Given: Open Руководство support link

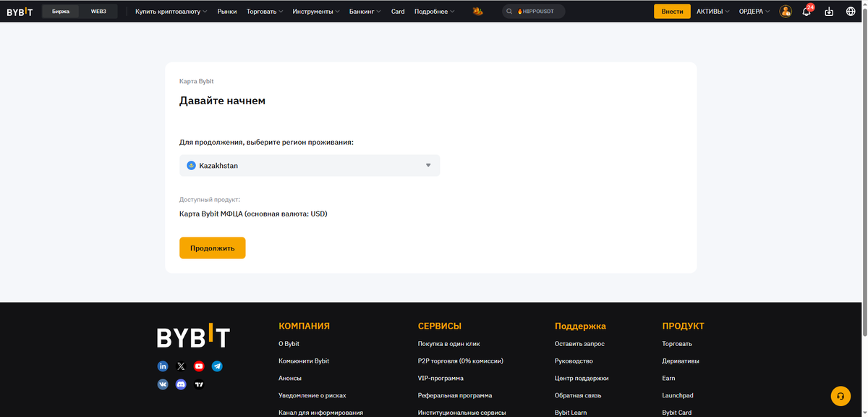Looking at the screenshot, I should click(x=574, y=361).
